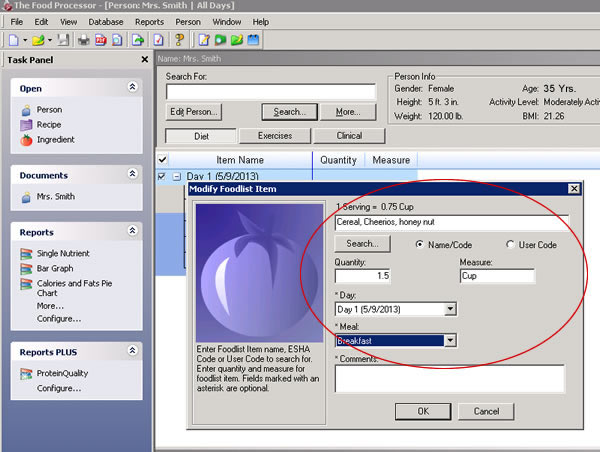The height and width of the screenshot is (452, 600).
Task: Click the Edit Person button
Action: pyautogui.click(x=192, y=112)
